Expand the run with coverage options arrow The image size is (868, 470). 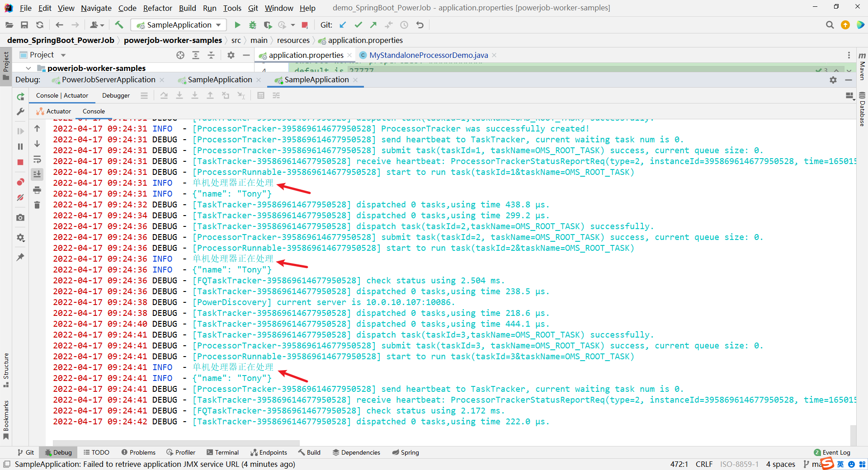pyautogui.click(x=293, y=25)
